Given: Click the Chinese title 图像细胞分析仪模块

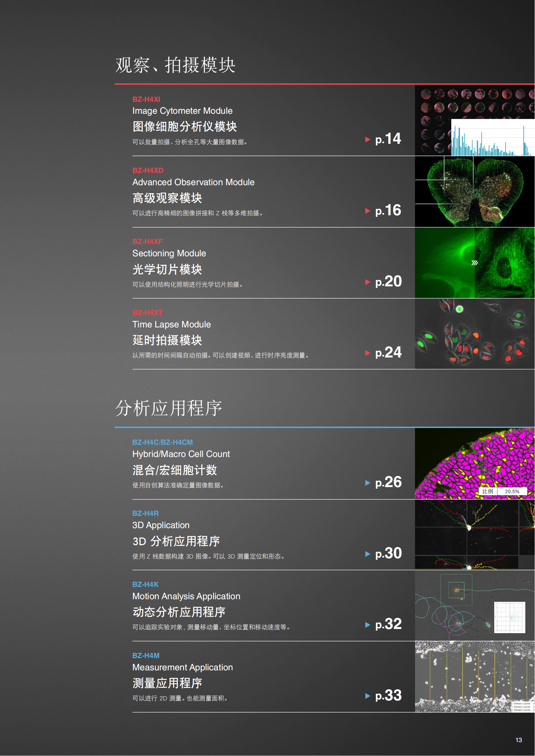Looking at the screenshot, I should pyautogui.click(x=185, y=127).
